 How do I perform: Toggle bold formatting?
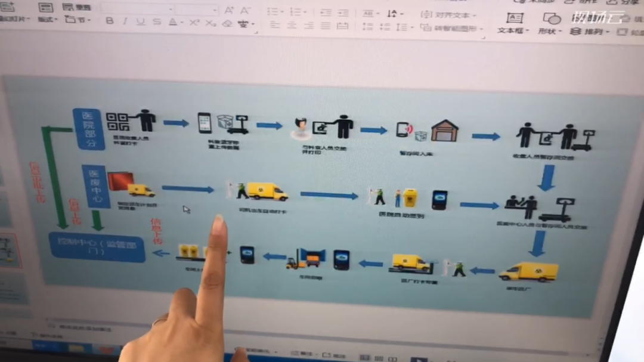tap(109, 21)
